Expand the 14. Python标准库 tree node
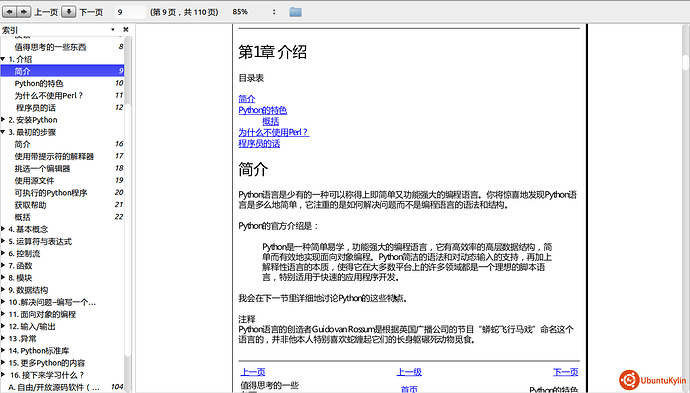This screenshot has width=690, height=393. 3,351
